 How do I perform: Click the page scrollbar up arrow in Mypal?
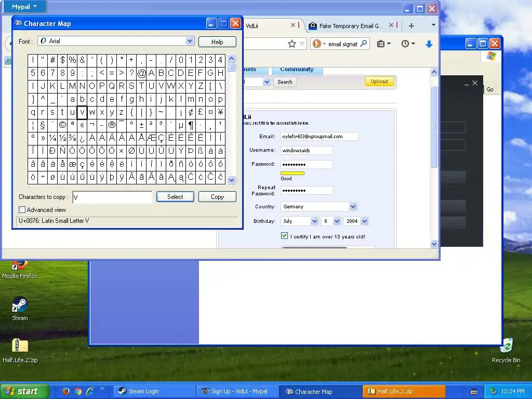click(434, 72)
